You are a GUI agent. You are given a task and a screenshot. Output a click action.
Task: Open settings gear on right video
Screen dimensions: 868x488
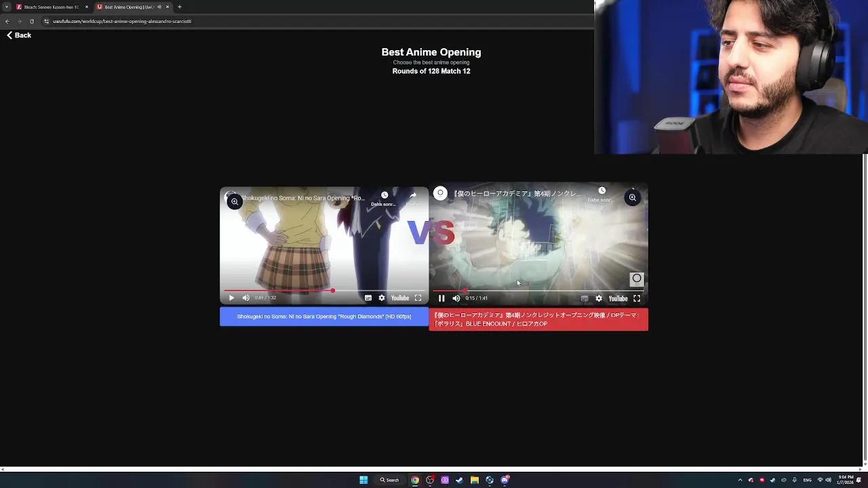point(599,298)
